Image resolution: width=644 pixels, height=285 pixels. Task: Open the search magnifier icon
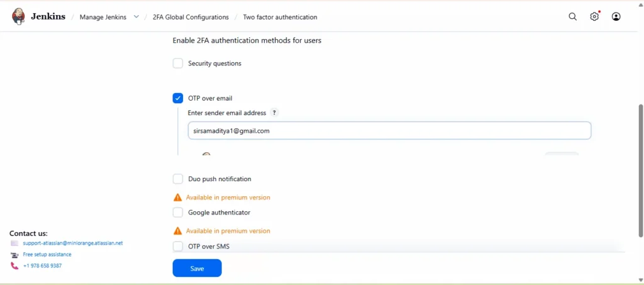[572, 17]
